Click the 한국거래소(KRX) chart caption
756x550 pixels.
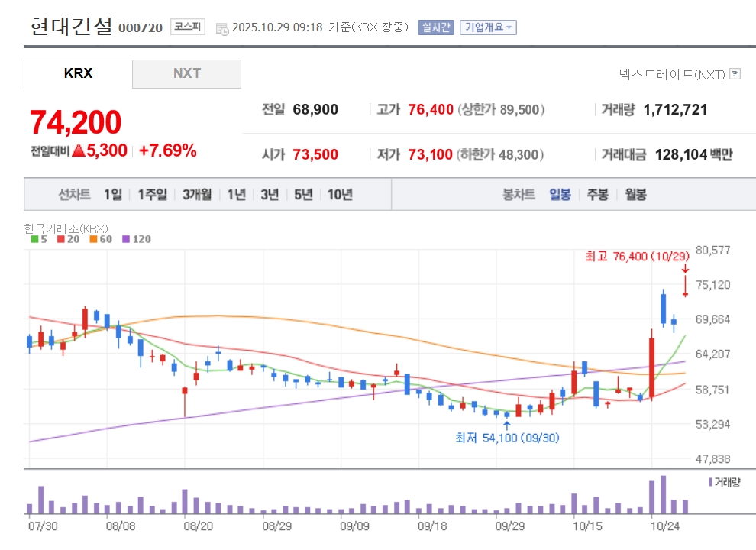coord(66,228)
